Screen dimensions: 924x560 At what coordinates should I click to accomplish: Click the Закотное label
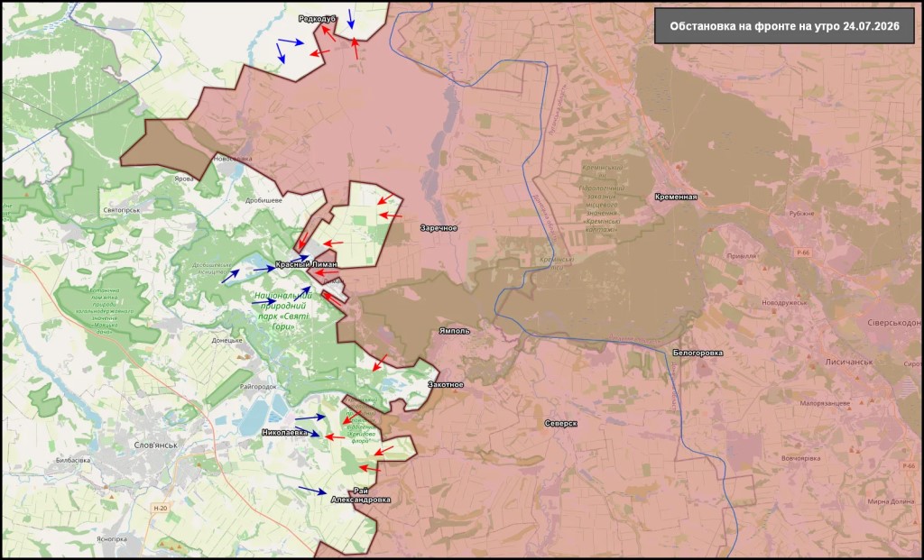click(x=446, y=384)
